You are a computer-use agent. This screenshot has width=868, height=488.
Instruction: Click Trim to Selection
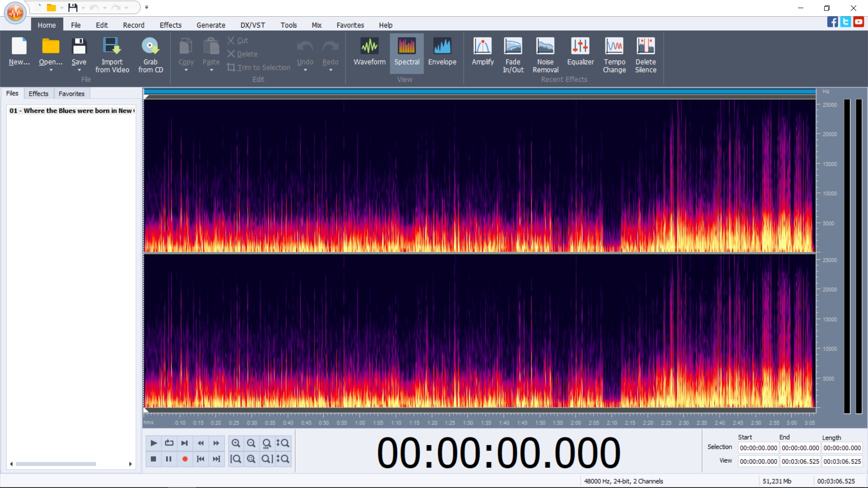pyautogui.click(x=259, y=67)
